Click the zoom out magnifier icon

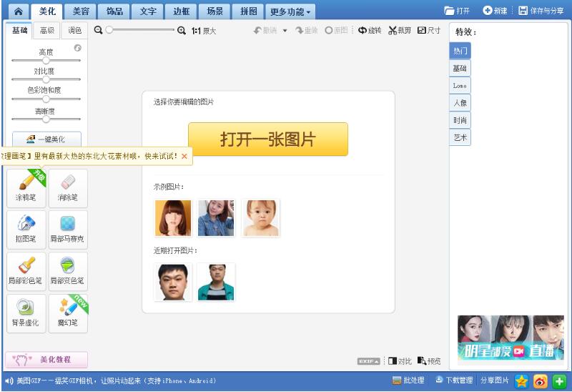(x=98, y=30)
